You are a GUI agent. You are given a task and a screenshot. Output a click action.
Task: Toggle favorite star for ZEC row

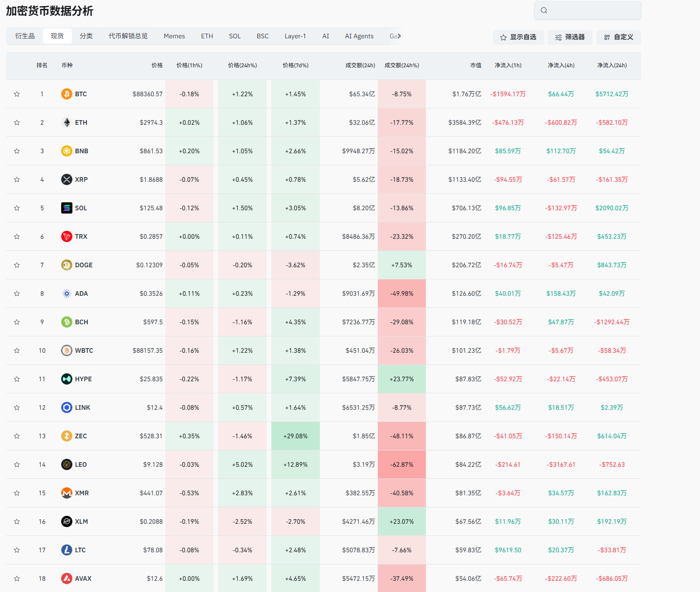pyautogui.click(x=17, y=436)
